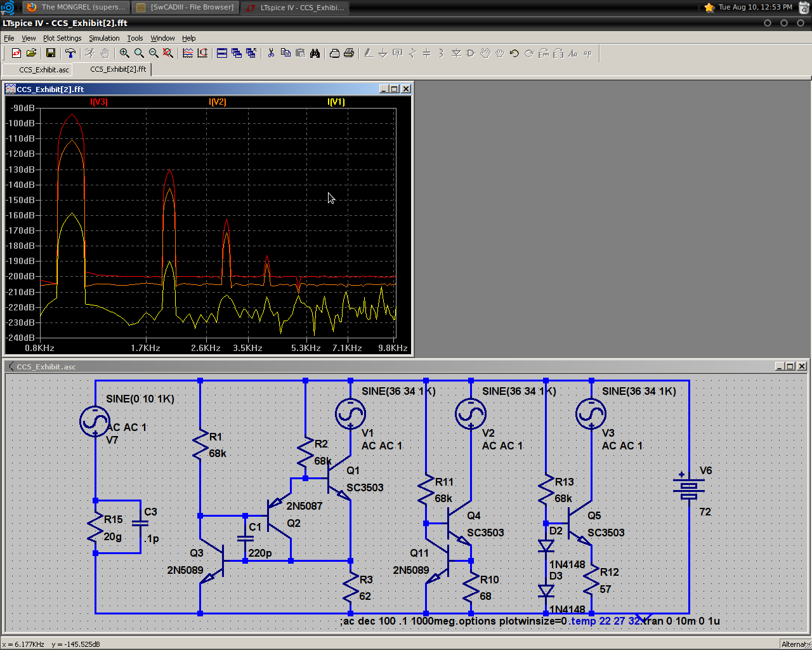Click the LTspice IV taskbar item
812x650 pixels.
(295, 7)
